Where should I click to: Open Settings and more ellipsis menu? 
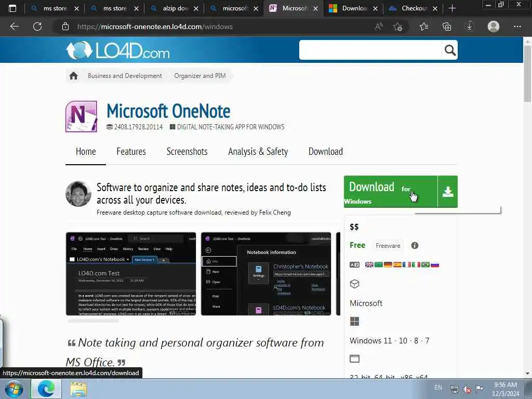pyautogui.click(x=517, y=26)
